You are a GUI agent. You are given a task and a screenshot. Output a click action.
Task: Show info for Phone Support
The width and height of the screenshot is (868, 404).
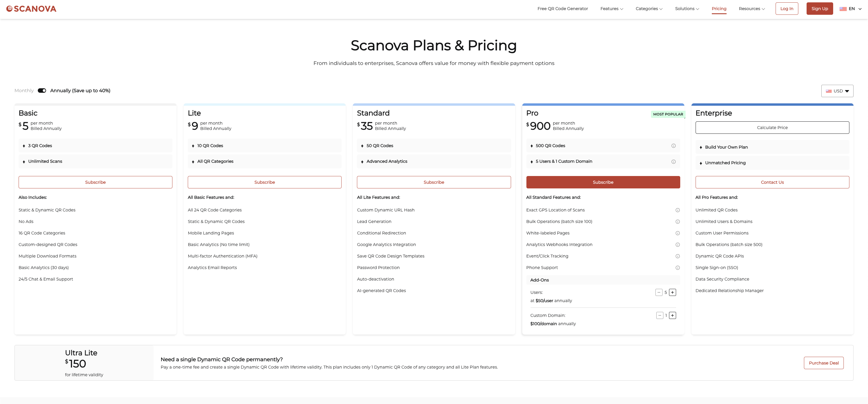point(677,268)
